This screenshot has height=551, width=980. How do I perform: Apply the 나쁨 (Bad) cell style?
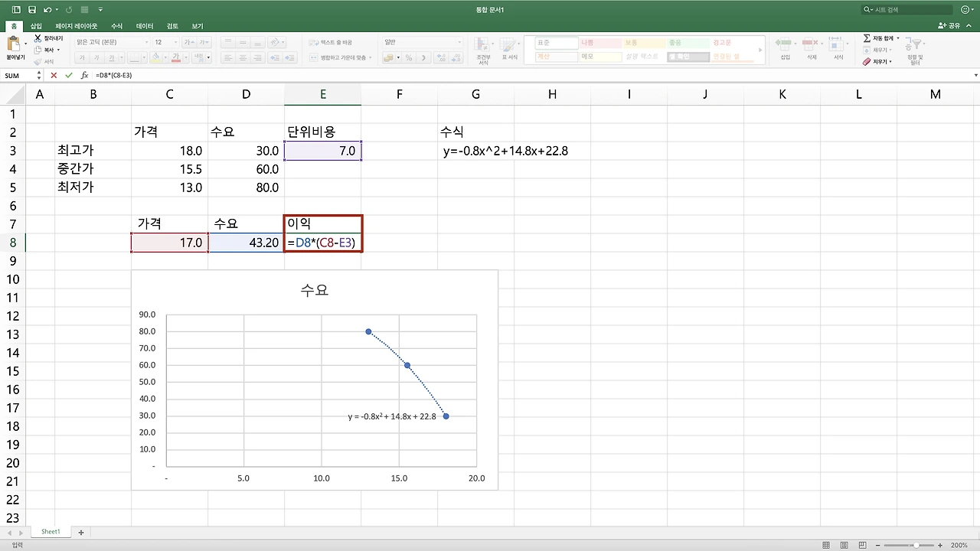(x=599, y=43)
